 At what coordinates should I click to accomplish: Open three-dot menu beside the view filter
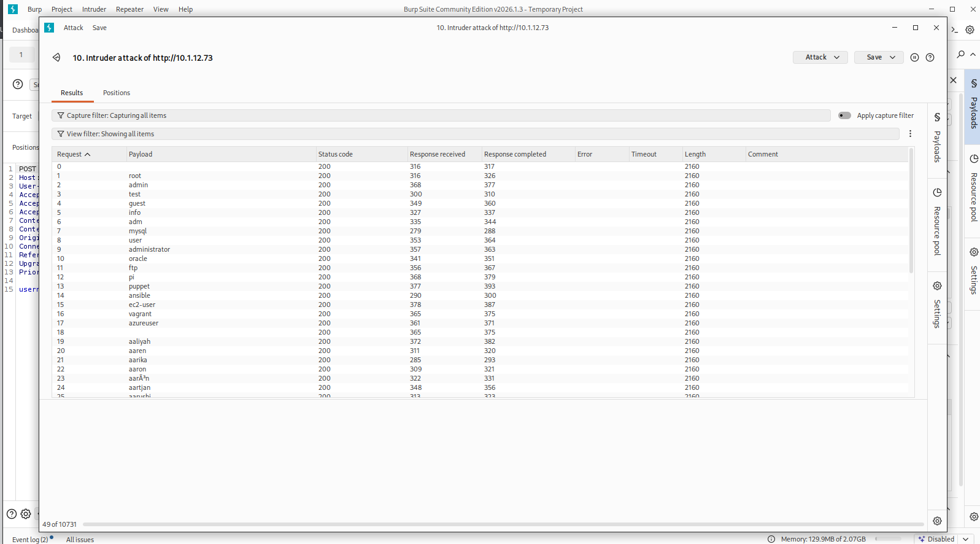[x=910, y=134]
